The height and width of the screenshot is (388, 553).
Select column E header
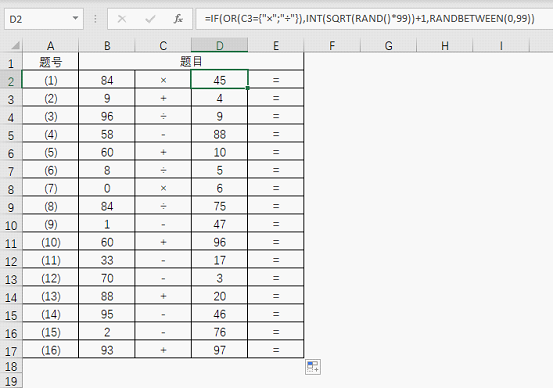276,46
